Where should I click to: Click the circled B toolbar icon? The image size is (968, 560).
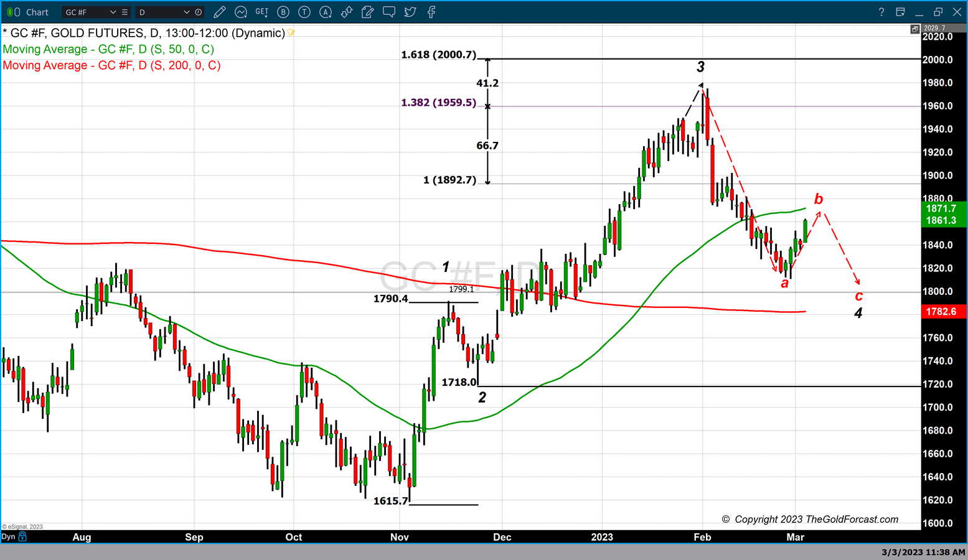[283, 12]
